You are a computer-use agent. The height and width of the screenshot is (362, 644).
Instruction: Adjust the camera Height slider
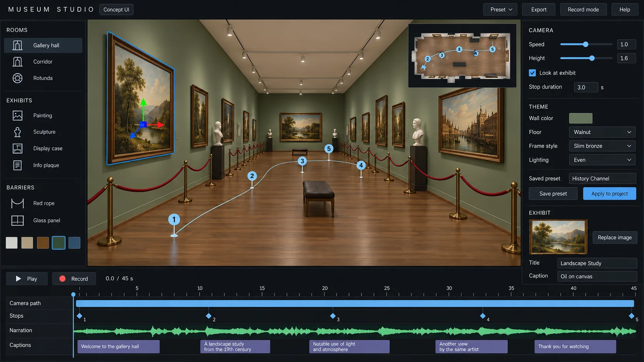[592, 58]
